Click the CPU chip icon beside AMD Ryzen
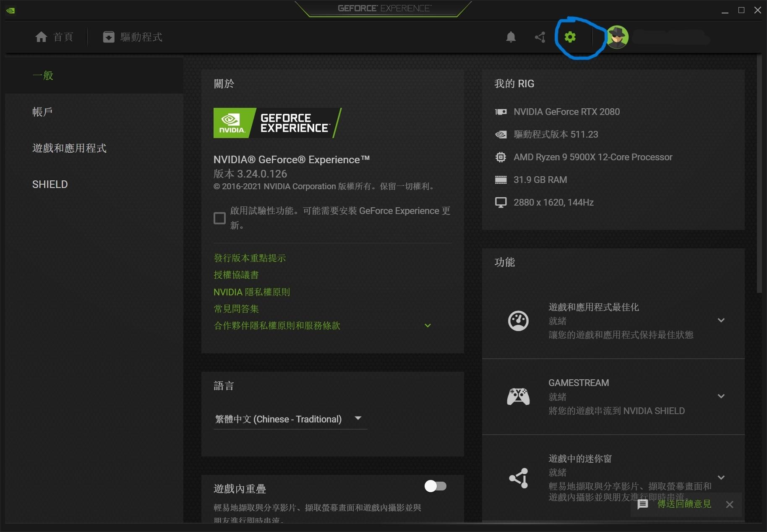 pos(501,157)
